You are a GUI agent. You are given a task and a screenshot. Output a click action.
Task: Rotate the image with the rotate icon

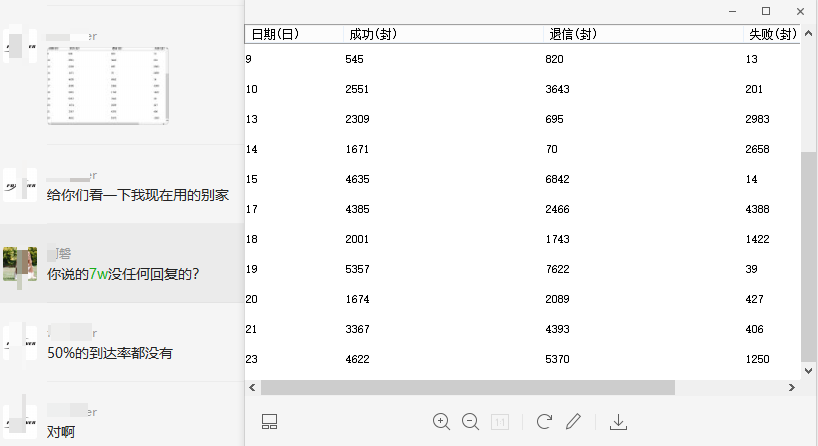[544, 421]
